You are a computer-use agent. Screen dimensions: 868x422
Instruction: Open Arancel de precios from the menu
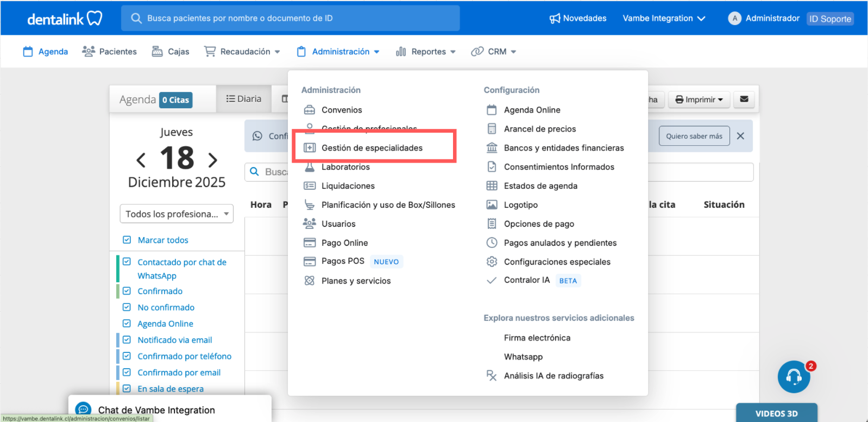tap(539, 129)
